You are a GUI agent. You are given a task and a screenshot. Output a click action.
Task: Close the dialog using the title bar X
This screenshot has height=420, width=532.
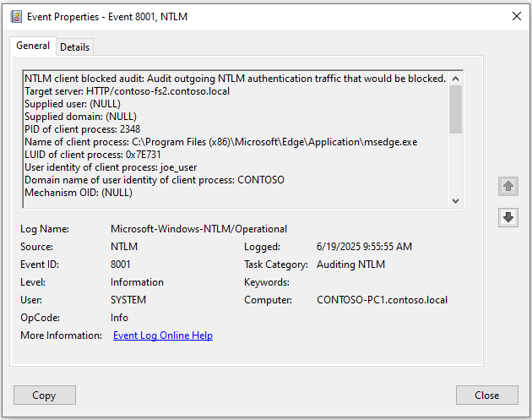(x=516, y=16)
